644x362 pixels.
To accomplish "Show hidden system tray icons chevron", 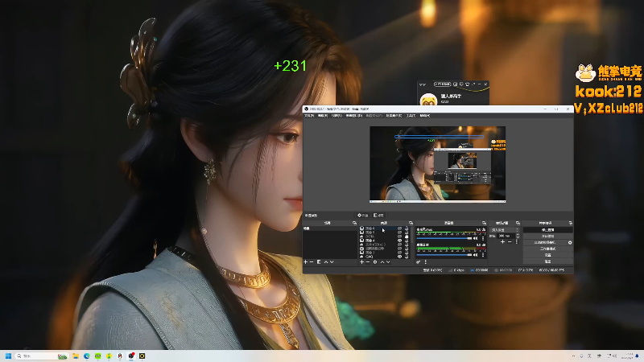I will tap(573, 356).
